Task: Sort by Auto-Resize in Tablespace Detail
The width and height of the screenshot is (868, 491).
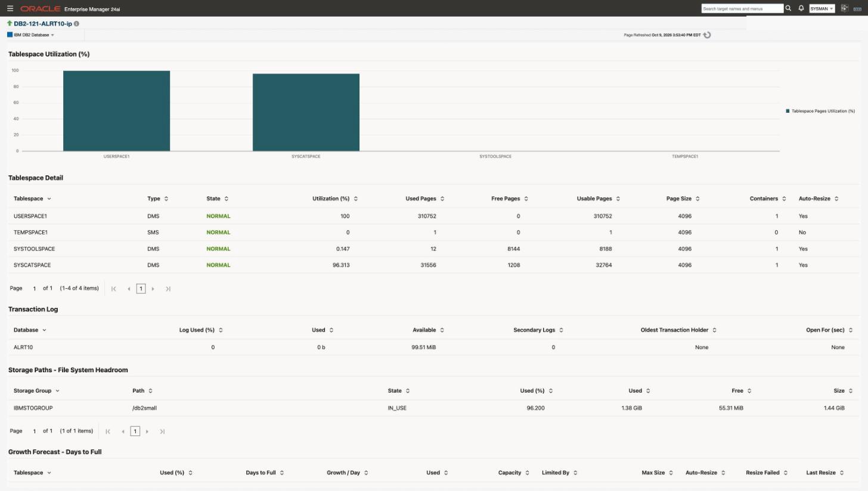Action: (x=836, y=199)
